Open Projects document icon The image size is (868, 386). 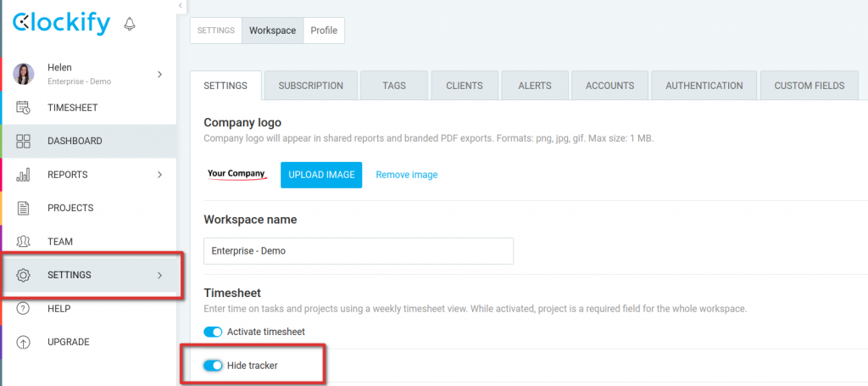(23, 208)
